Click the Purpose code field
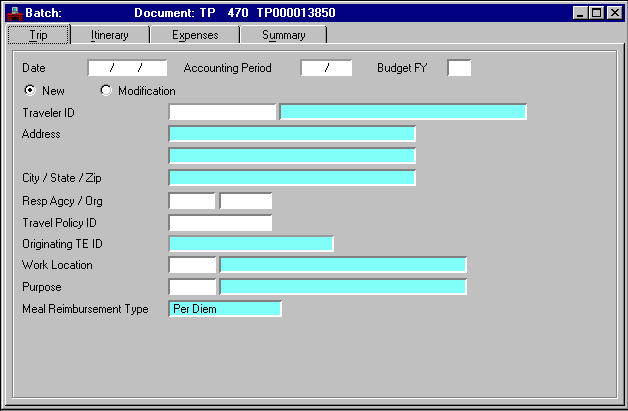The height and width of the screenshot is (411, 628). [192, 287]
